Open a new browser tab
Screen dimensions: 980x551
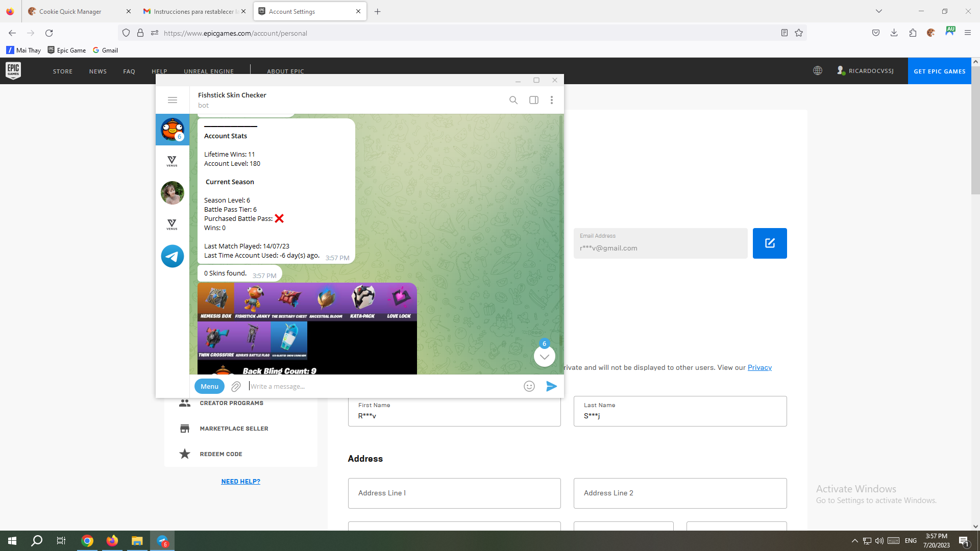378,11
